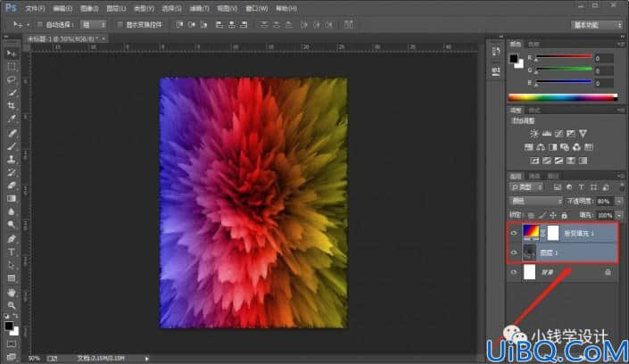Add a Channel Mixer adjustment icon
The image size is (629, 364).
[x=576, y=147]
